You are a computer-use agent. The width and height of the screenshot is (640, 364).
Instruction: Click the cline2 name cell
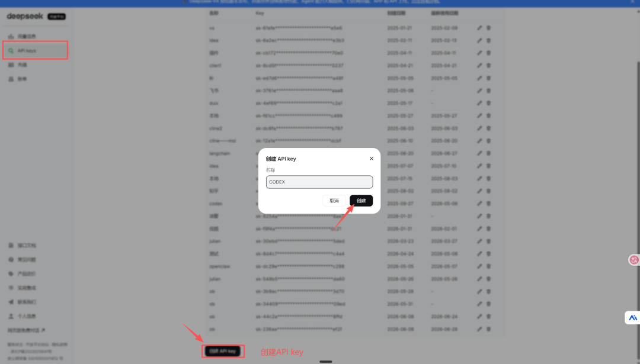point(216,128)
